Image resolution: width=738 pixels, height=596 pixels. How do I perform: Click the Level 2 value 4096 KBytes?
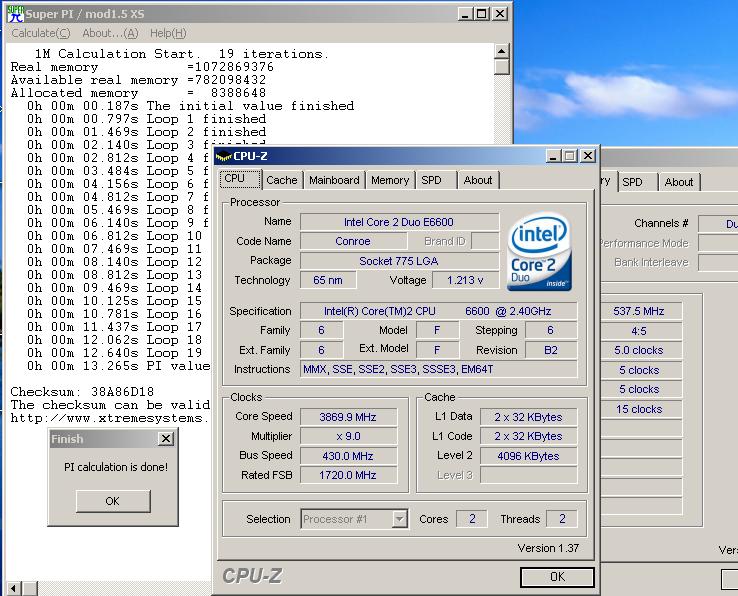(x=528, y=456)
